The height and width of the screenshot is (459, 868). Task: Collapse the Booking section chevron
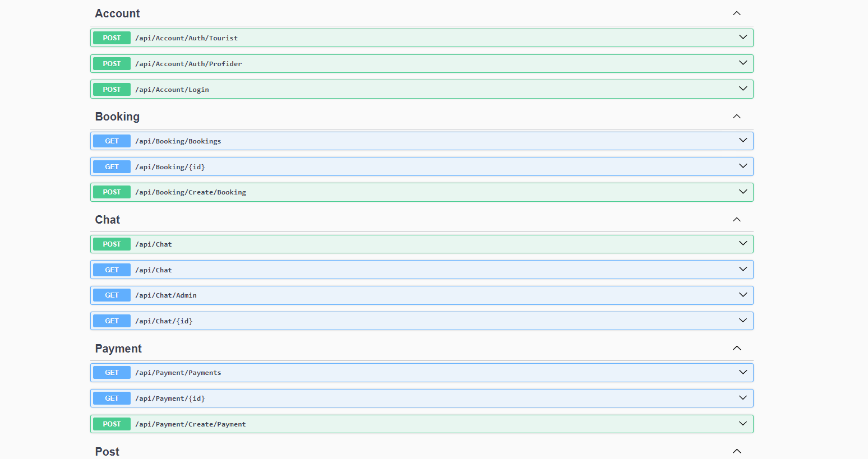click(x=737, y=117)
